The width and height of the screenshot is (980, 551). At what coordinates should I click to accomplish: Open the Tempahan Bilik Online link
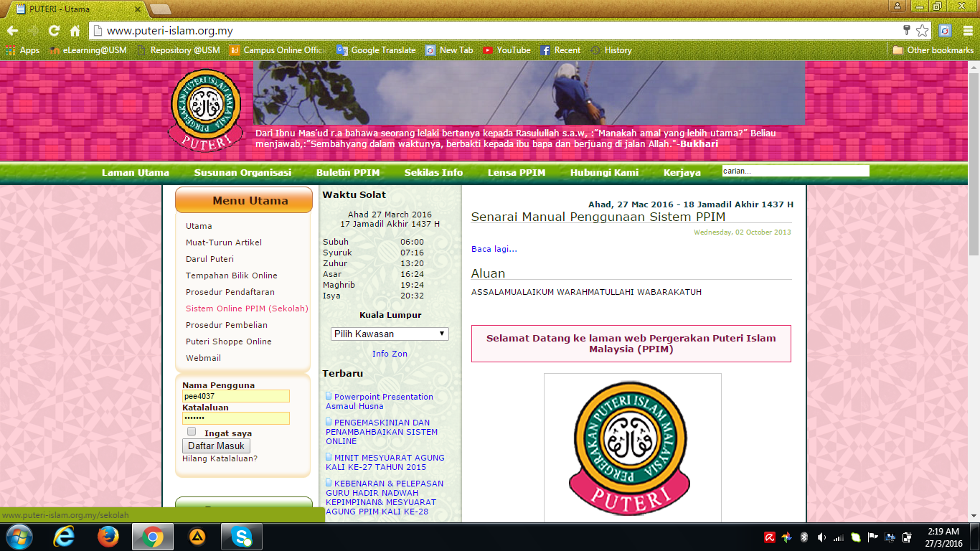pos(232,275)
